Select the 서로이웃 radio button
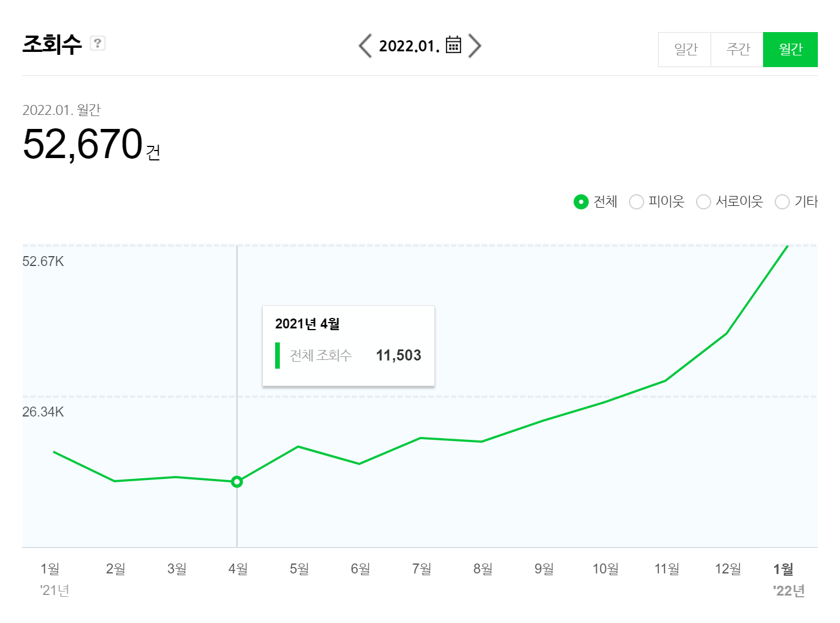This screenshot has height=623, width=840. (704, 202)
